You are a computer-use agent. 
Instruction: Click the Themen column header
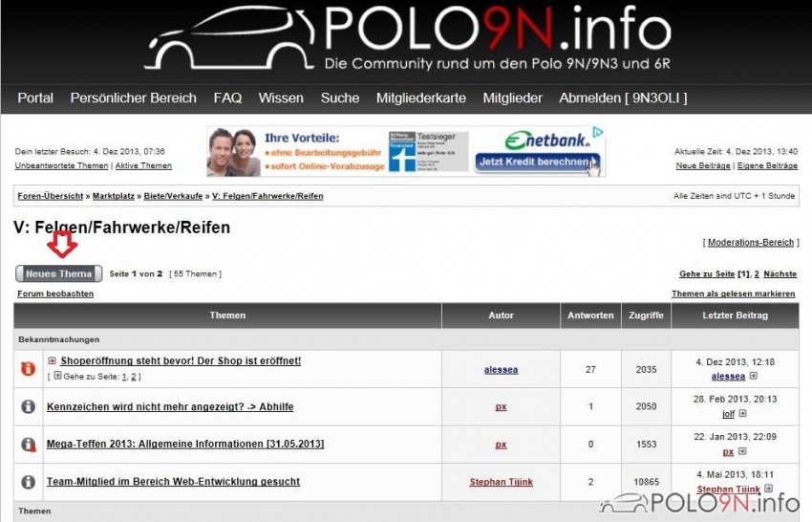pos(228,315)
